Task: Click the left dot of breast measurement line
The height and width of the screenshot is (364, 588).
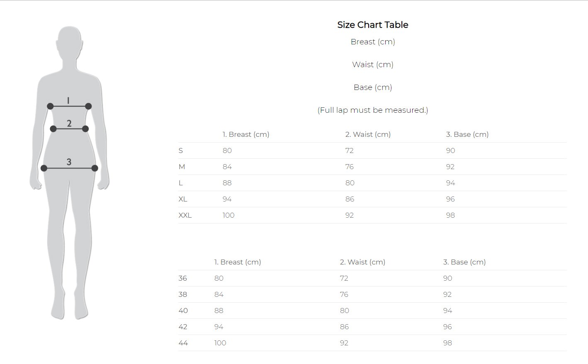Action: pos(50,106)
